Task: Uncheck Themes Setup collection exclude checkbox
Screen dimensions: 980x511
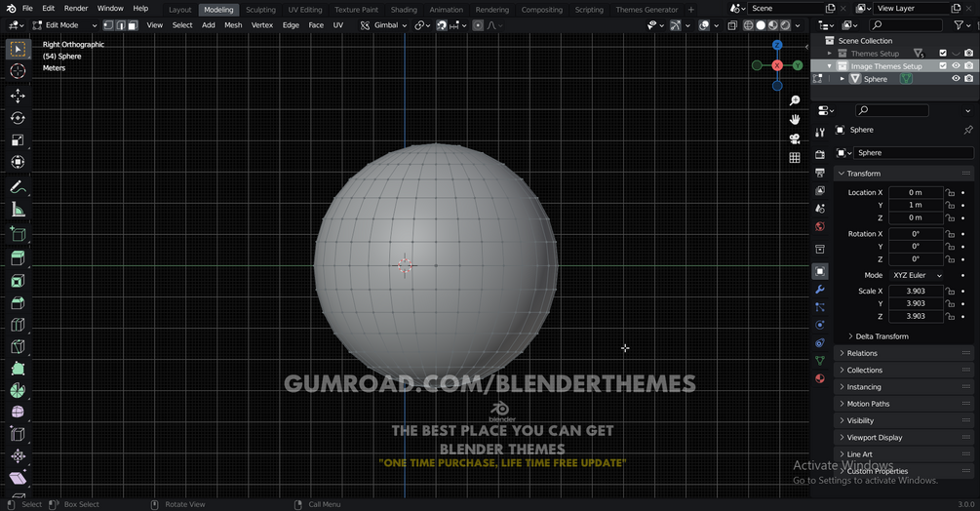Action: pos(943,53)
